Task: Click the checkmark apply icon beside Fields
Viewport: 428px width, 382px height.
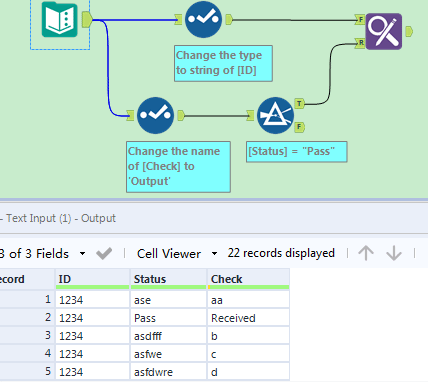Action: pos(104,254)
